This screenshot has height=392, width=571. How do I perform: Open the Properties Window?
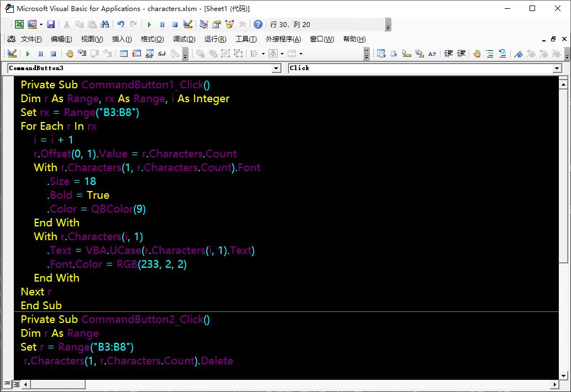(217, 24)
